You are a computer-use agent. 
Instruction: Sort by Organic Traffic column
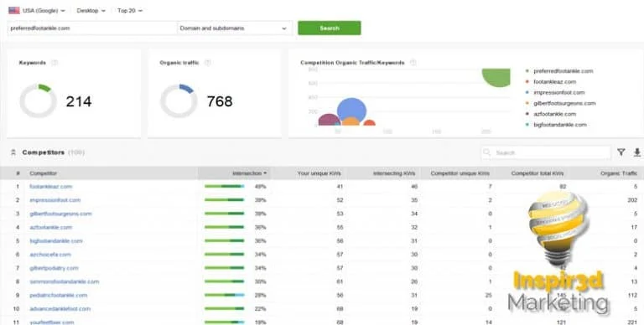pos(619,173)
